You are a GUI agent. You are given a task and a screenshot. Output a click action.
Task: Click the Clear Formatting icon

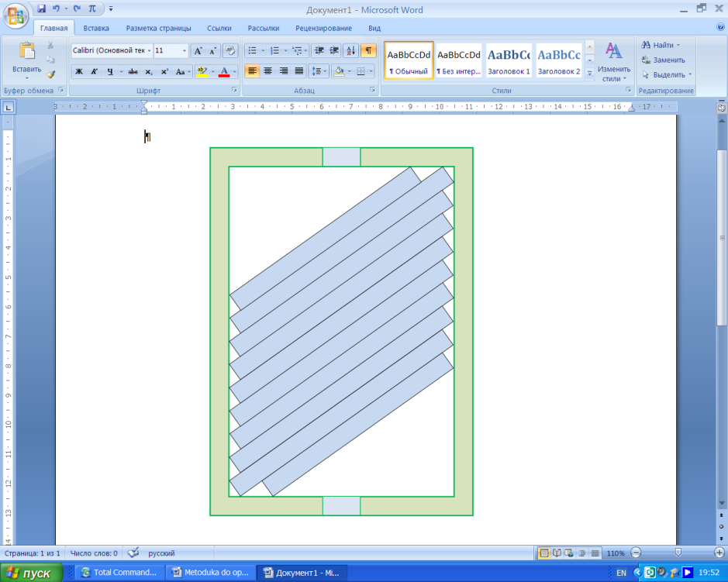tap(229, 50)
